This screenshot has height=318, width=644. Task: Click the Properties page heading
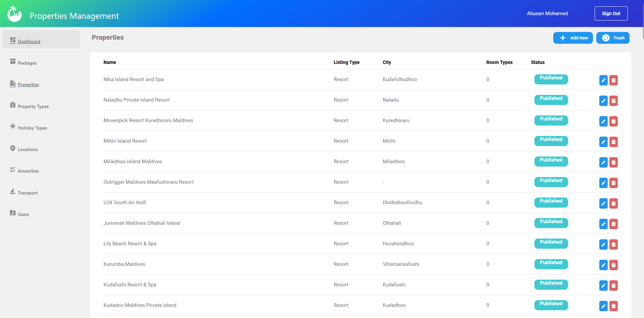click(108, 37)
